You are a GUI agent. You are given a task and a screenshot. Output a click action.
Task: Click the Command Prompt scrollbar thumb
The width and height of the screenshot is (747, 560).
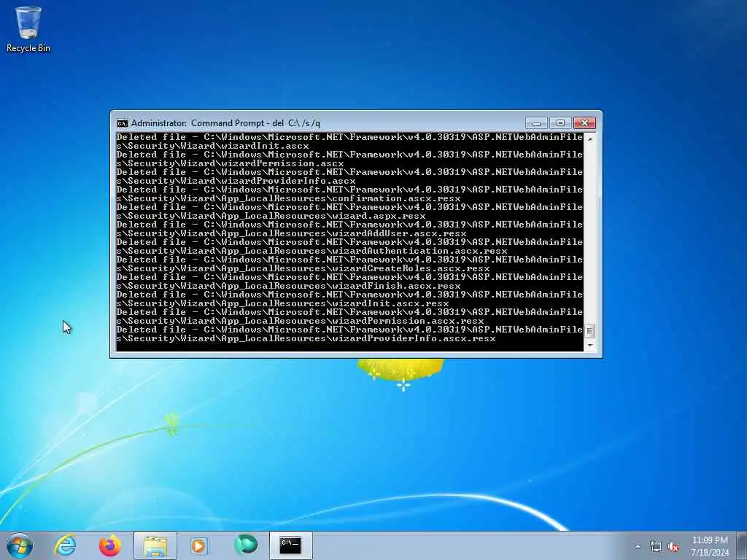coord(590,331)
